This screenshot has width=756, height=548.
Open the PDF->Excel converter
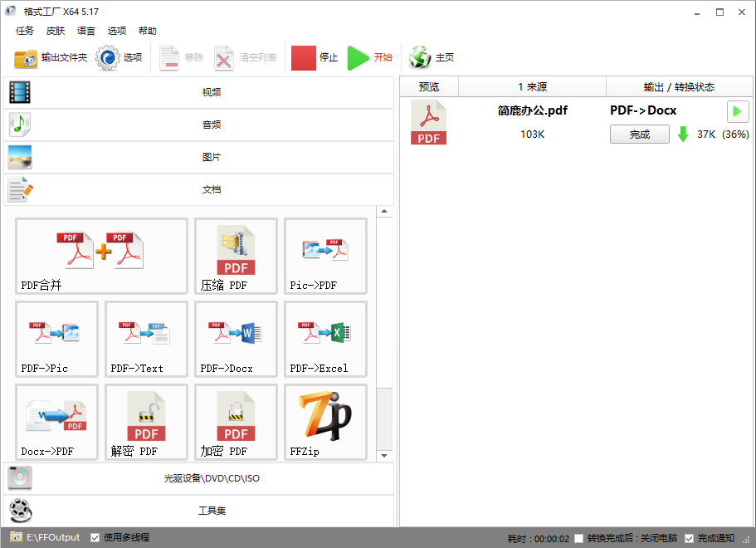pos(325,339)
